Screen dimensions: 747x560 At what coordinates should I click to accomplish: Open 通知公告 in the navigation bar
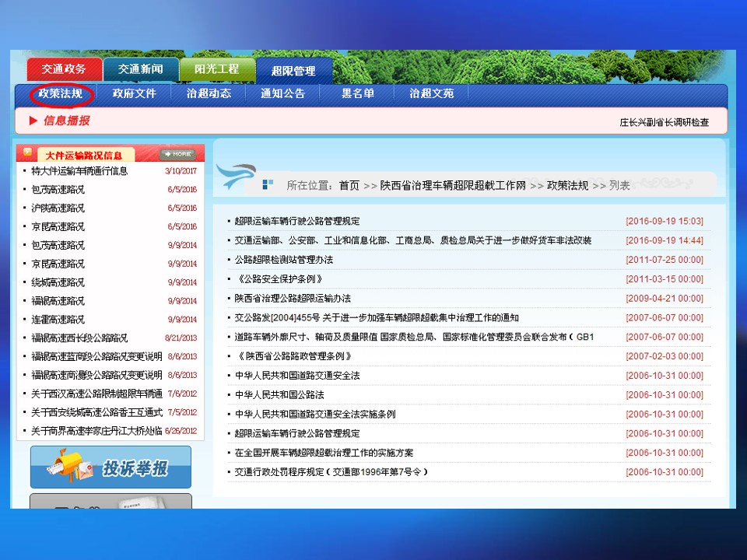(x=282, y=93)
